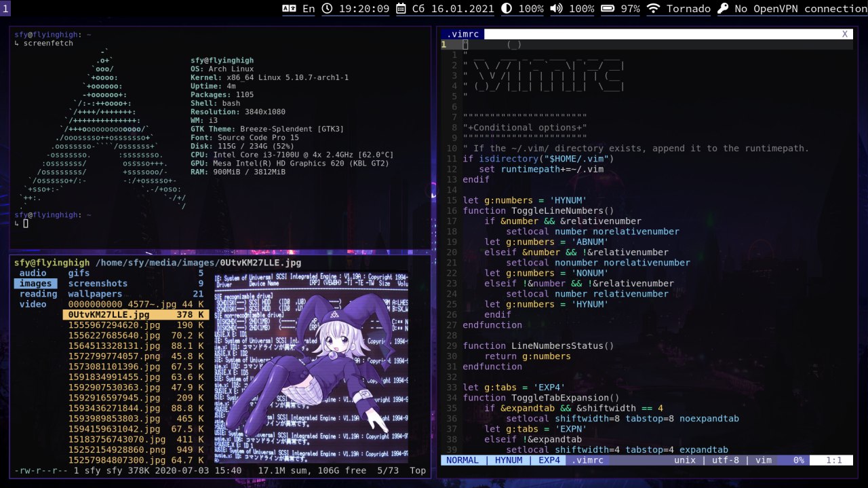
Task: Select the images directory in ranger
Action: (x=35, y=283)
